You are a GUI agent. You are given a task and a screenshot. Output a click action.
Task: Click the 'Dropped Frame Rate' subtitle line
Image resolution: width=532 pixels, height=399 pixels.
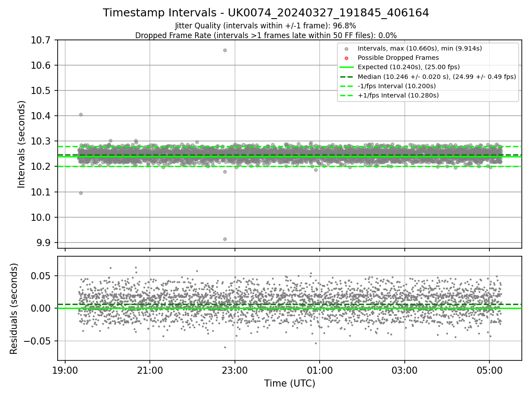click(x=266, y=35)
